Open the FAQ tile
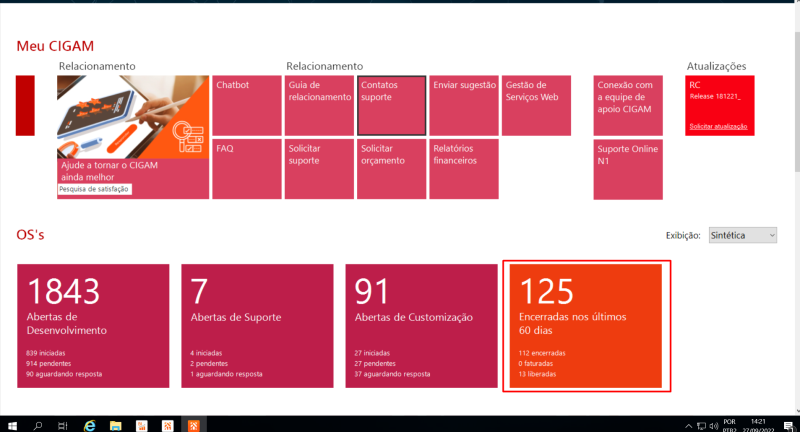This screenshot has height=432, width=800. [x=247, y=169]
